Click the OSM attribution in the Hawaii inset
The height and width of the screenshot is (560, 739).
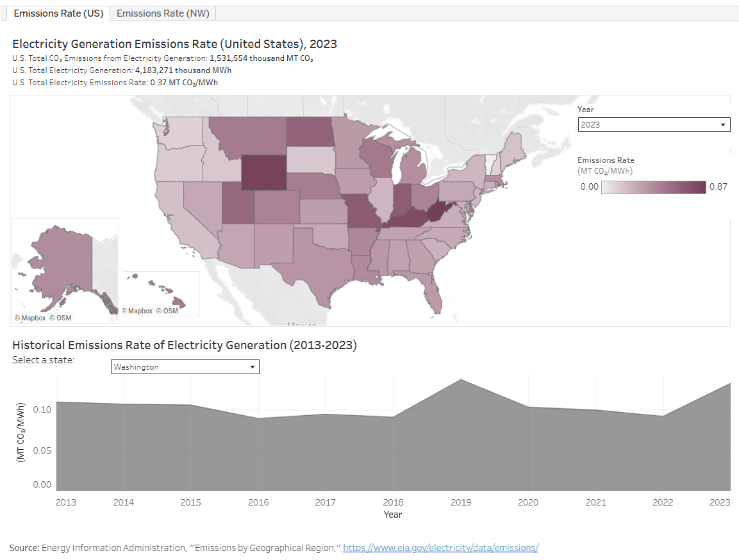167,311
